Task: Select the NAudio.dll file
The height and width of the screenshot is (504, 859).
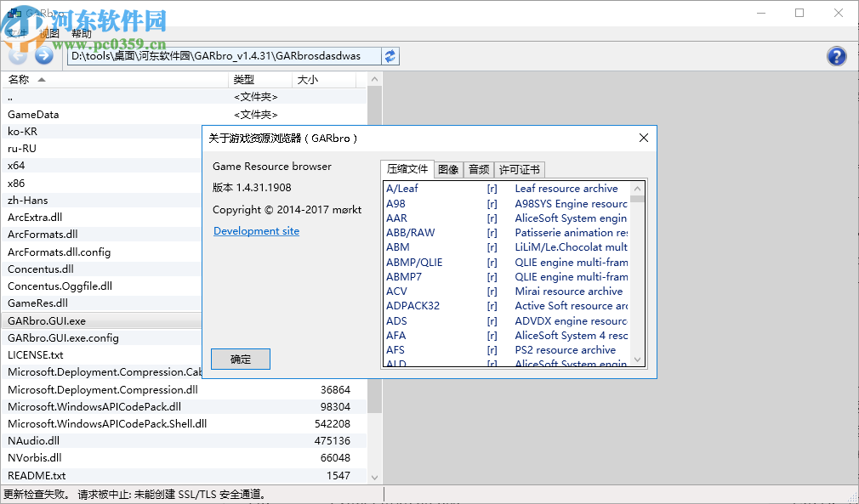Action: (184, 440)
